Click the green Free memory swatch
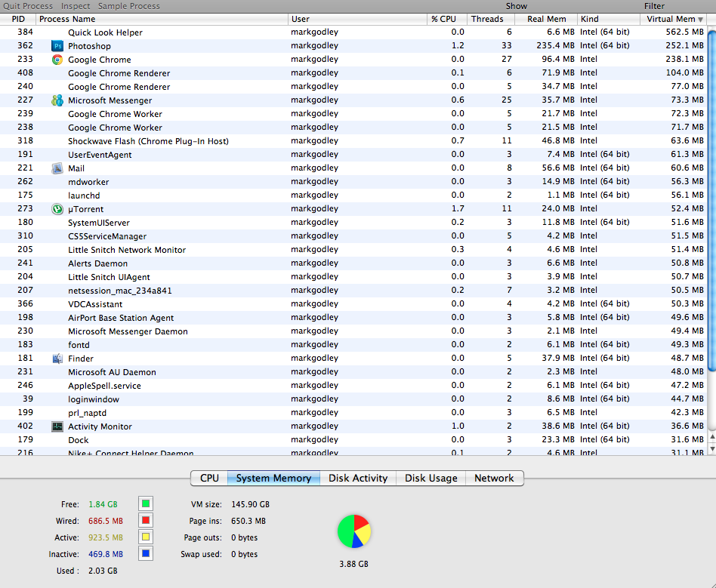 [146, 504]
